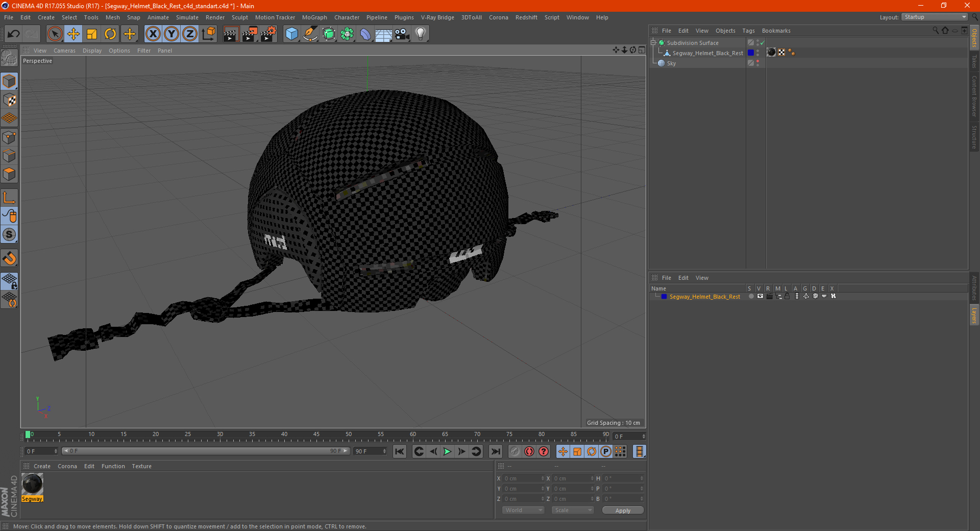The width and height of the screenshot is (980, 531).
Task: Switch to Edges mode
Action: coord(9,155)
